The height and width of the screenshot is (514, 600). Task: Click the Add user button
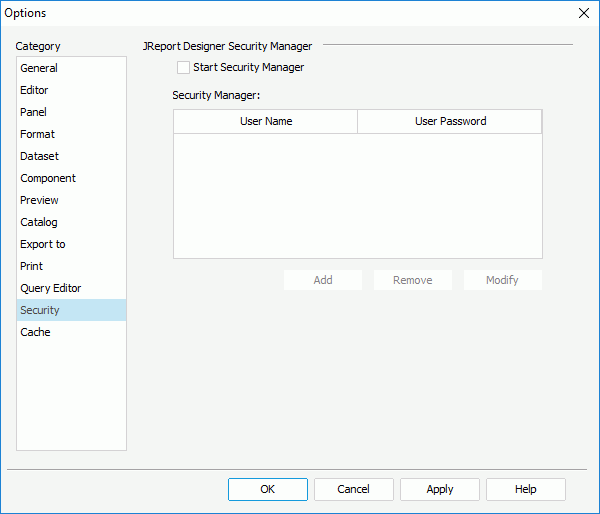point(323,280)
